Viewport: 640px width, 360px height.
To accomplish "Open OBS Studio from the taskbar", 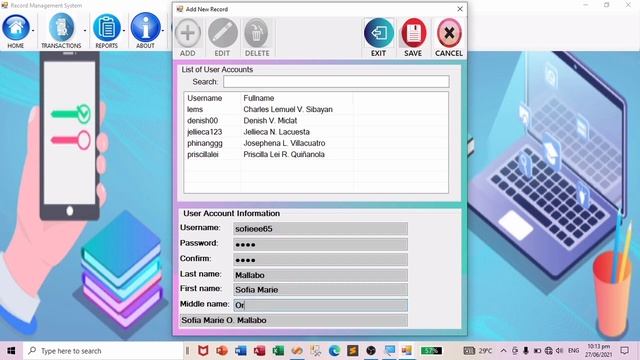I will (371, 351).
